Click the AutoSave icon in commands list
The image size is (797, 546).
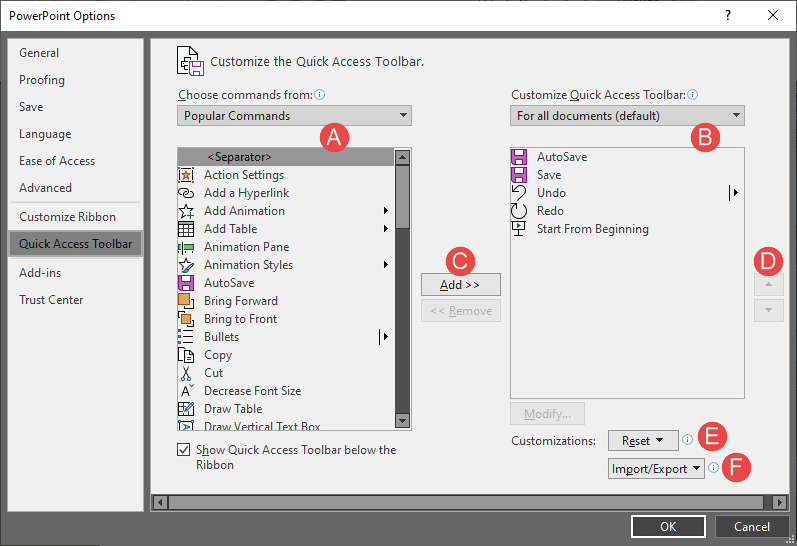[x=186, y=283]
